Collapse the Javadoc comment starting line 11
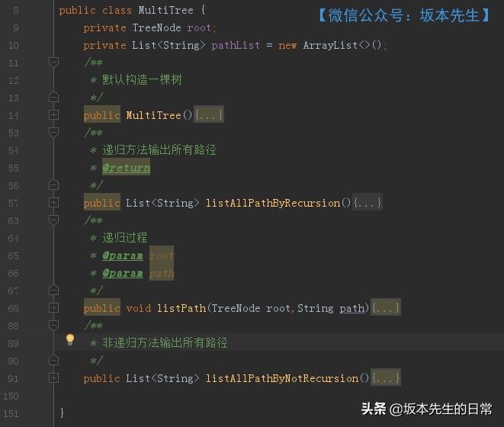 click(x=53, y=62)
